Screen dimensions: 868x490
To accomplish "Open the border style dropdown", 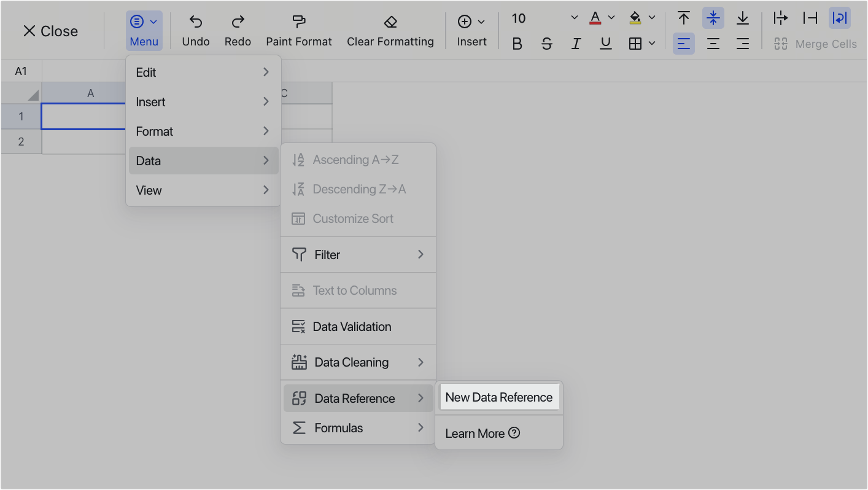I will 651,43.
